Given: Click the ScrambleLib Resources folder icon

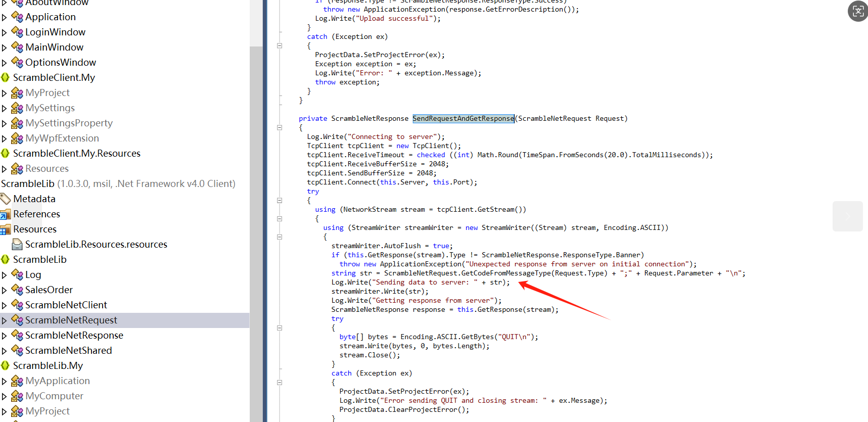Looking at the screenshot, I should point(6,229).
